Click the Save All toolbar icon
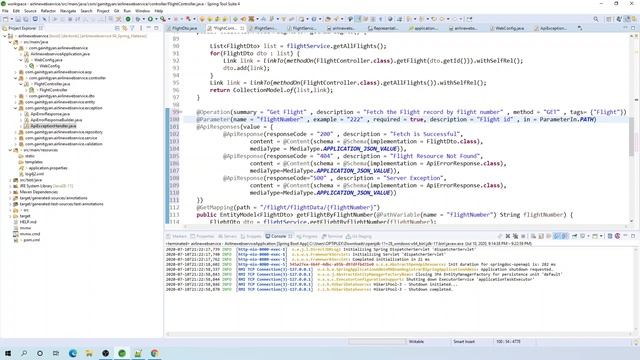640x360 pixels. tap(25, 19)
